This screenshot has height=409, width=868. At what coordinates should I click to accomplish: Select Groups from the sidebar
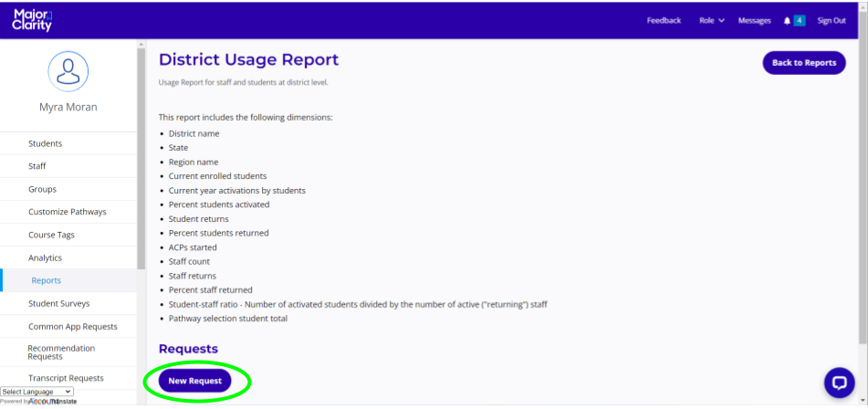point(42,189)
